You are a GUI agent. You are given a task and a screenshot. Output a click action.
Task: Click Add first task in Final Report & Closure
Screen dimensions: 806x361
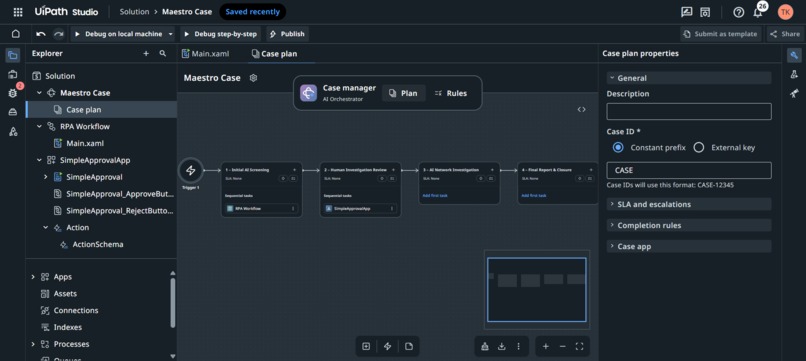pyautogui.click(x=534, y=195)
